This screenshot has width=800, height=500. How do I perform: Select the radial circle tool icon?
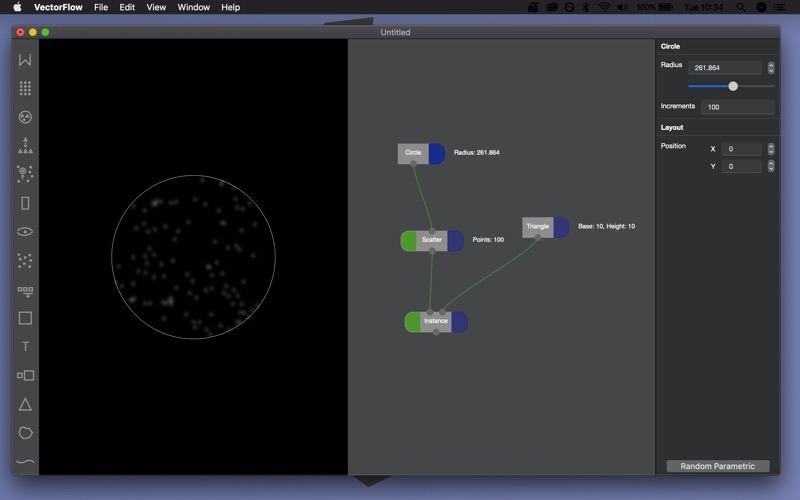pos(25,117)
